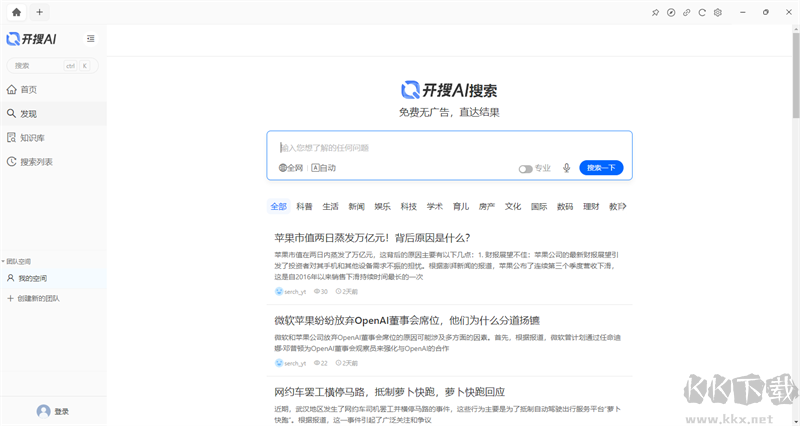
Task: Switch to the 科技 category tab
Action: pyautogui.click(x=409, y=207)
